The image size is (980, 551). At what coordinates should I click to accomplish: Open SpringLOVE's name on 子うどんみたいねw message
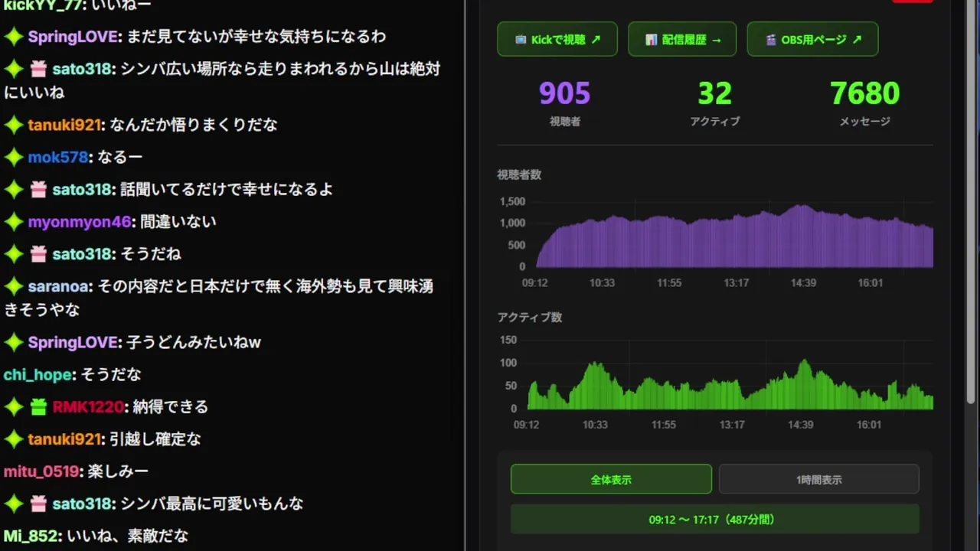tap(73, 342)
